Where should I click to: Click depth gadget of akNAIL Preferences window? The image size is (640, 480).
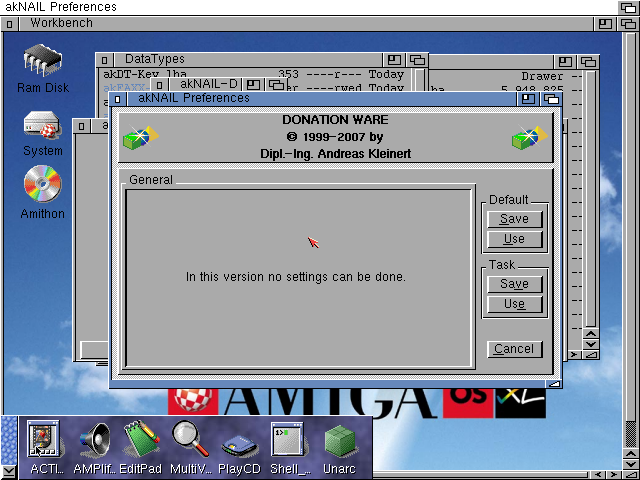coord(551,99)
